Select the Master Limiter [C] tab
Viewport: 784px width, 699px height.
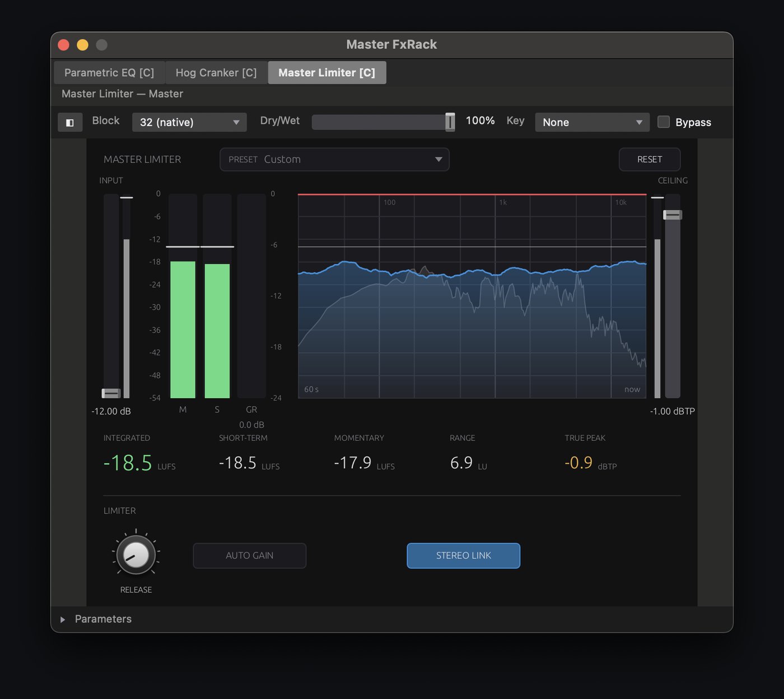pos(327,73)
